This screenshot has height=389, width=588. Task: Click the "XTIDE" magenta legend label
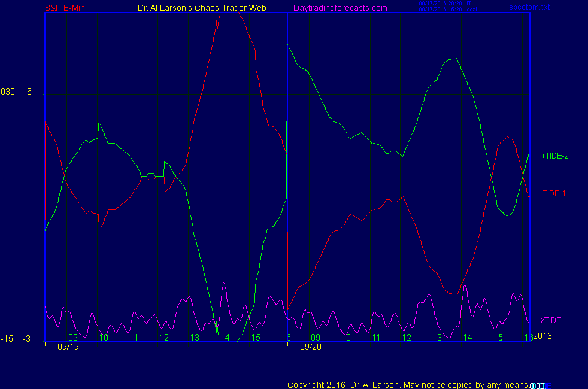(x=550, y=320)
